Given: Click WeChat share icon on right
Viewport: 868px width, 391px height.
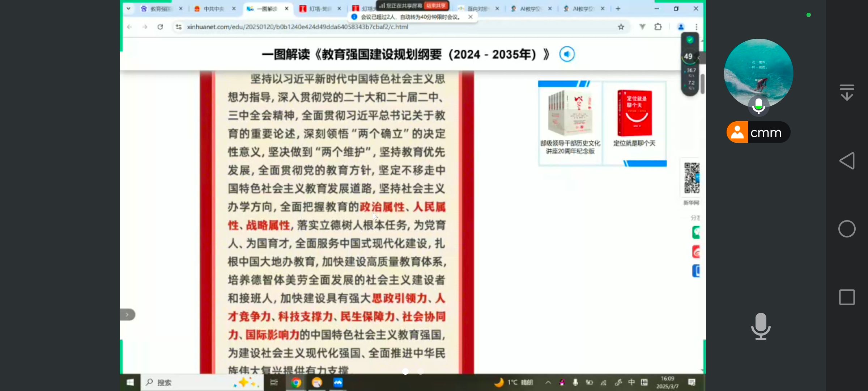Looking at the screenshot, I should (x=696, y=232).
